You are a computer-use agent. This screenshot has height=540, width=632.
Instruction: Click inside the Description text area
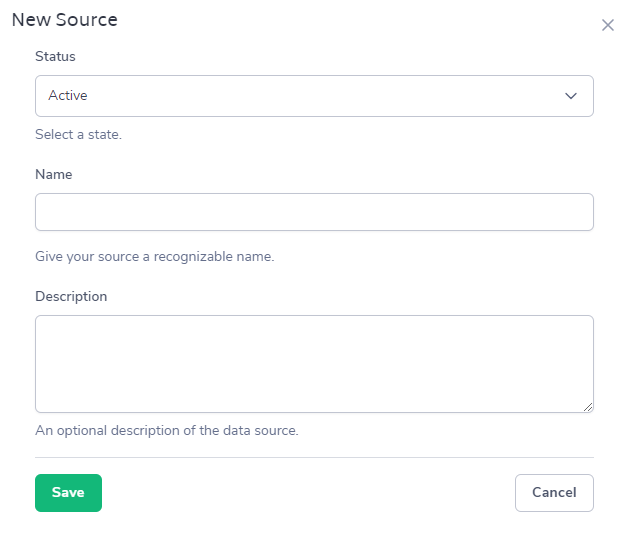(314, 363)
